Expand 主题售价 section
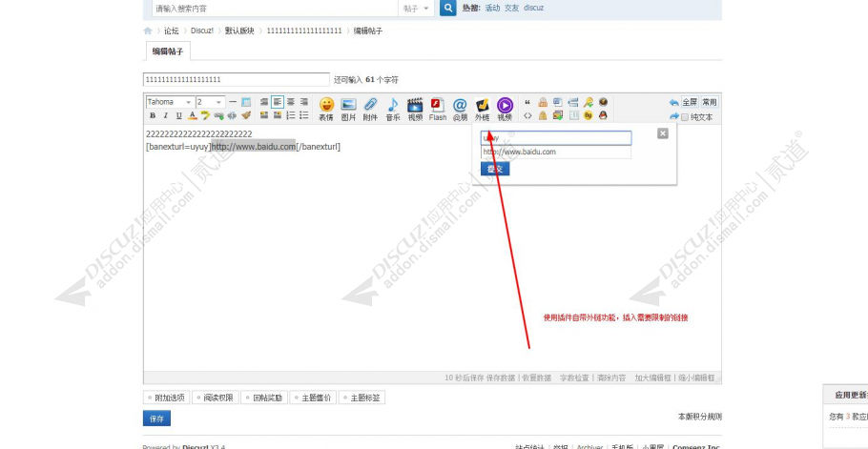Viewport: 868px width, 449px height. [313, 398]
